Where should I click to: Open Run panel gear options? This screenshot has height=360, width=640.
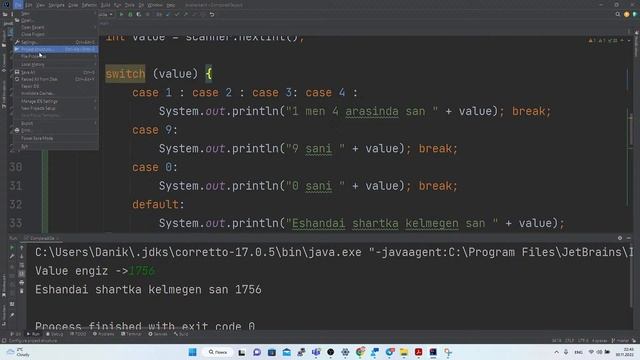(x=620, y=238)
